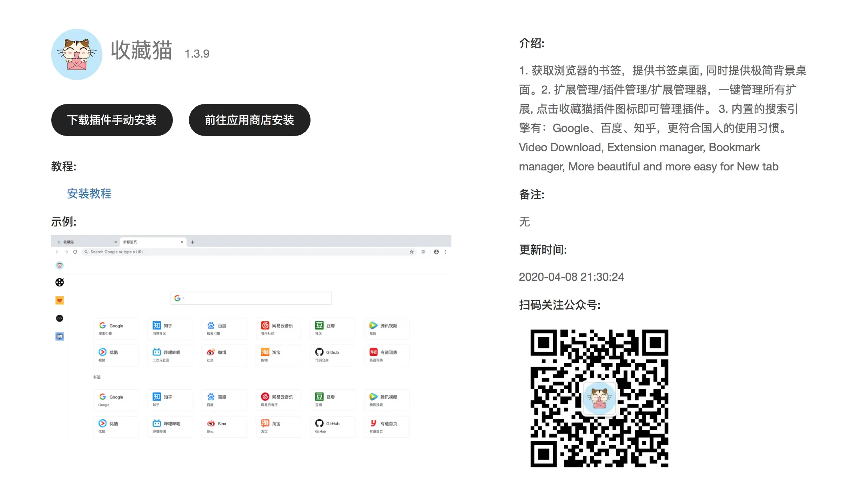Screen dimensions: 850x504
Task: Click the black code icon in example sidebar
Action: click(60, 318)
